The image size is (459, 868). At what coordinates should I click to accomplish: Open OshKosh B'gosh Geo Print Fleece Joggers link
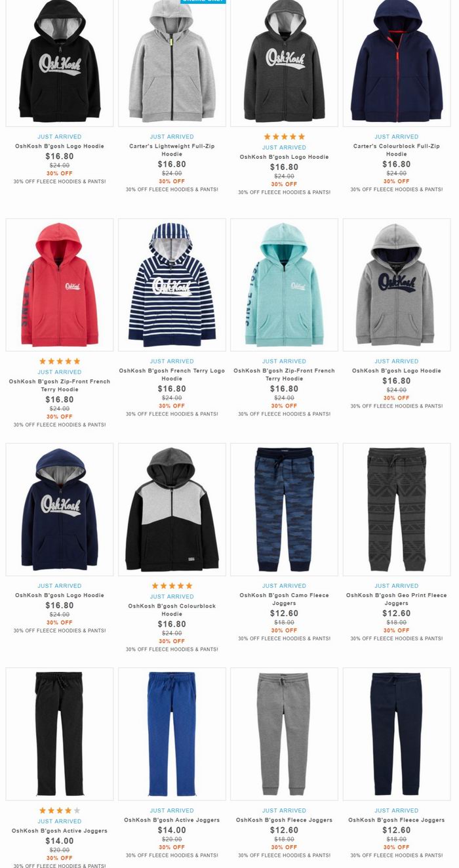click(x=397, y=599)
